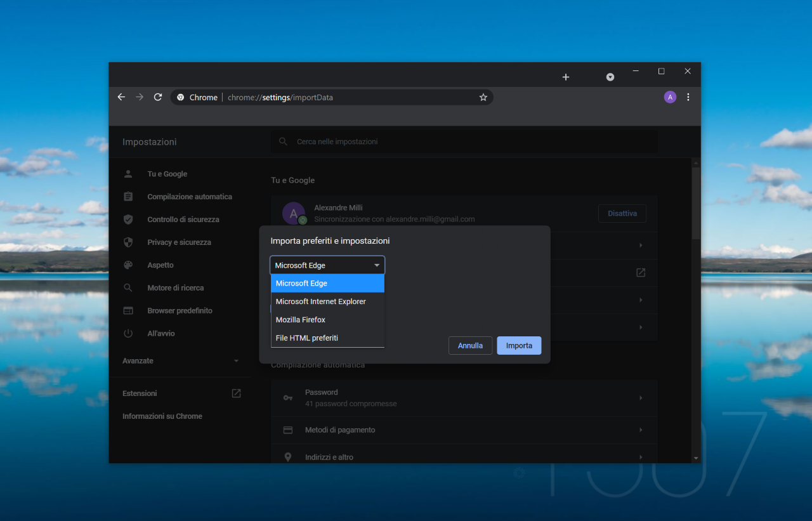Viewport: 812px width, 521px height.
Task: Open All'avvio settings
Action: coord(161,333)
